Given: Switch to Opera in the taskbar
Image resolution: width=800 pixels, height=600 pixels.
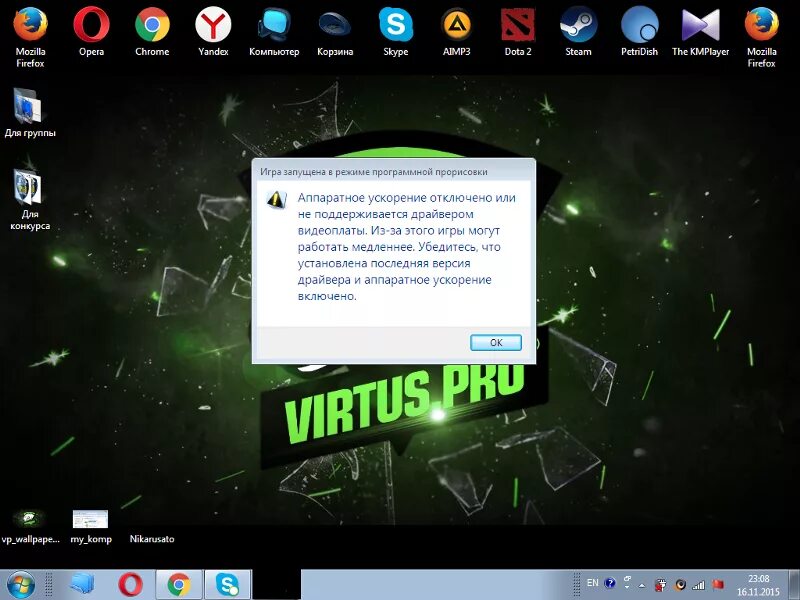Looking at the screenshot, I should (x=131, y=585).
